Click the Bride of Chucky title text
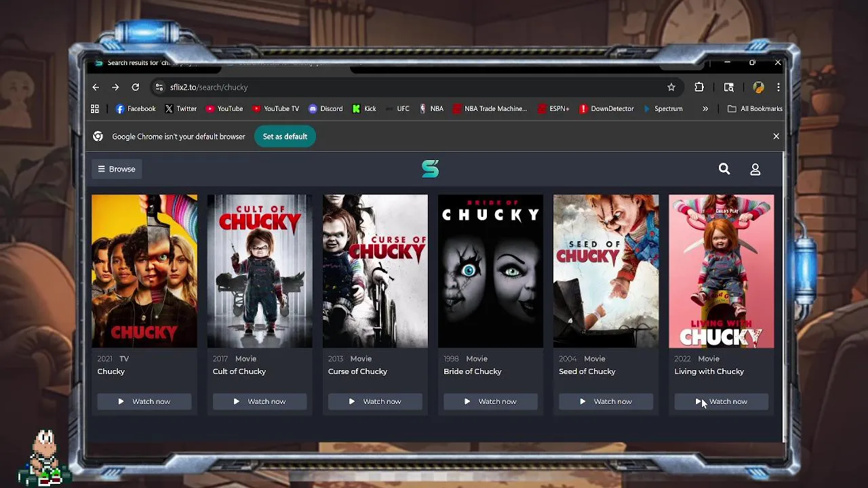 473,371
